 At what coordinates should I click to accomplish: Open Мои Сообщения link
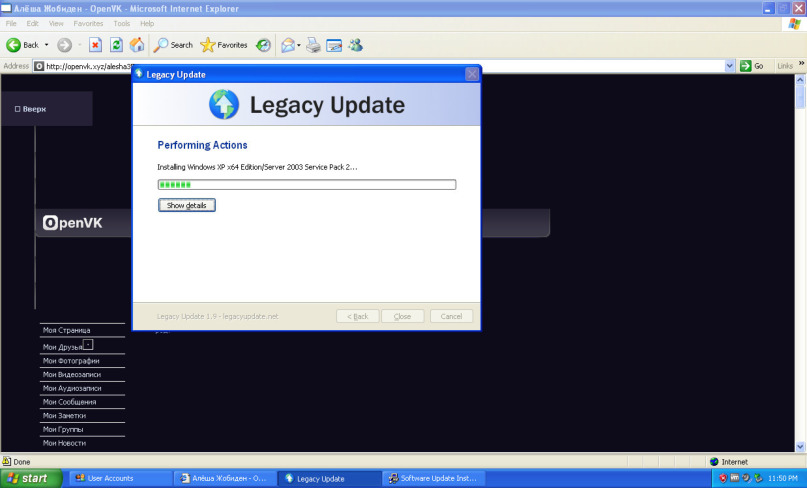point(69,402)
